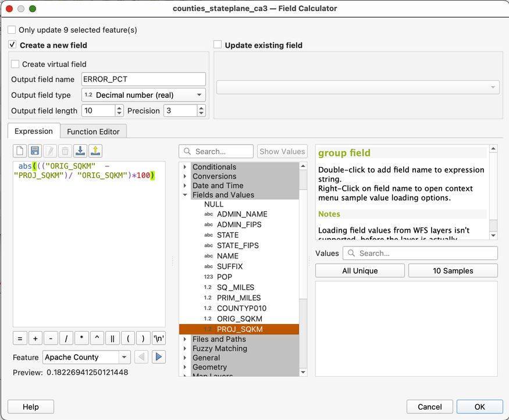Viewport: 509px width, 420px height.
Task: Save the current expression via the floppy disk icon
Action: (x=35, y=151)
